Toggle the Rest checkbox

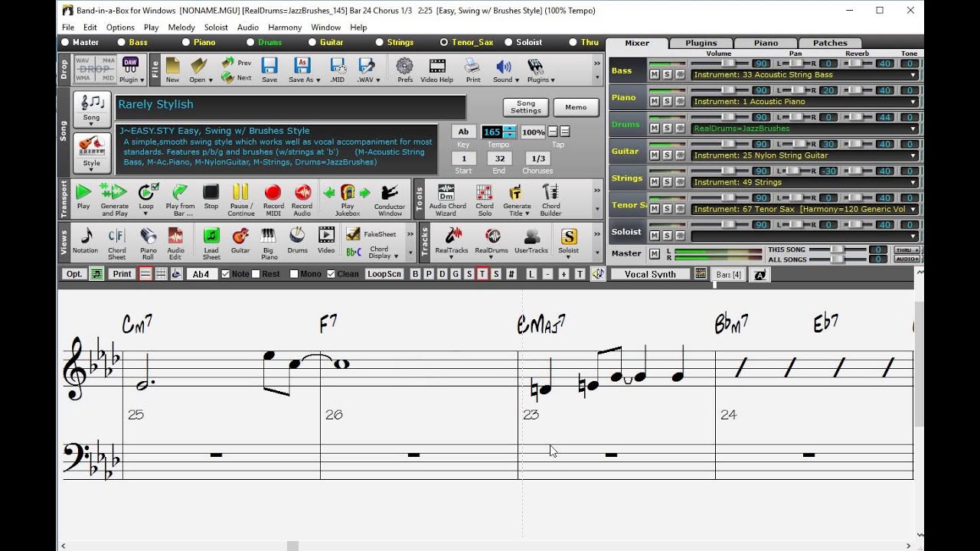256,274
